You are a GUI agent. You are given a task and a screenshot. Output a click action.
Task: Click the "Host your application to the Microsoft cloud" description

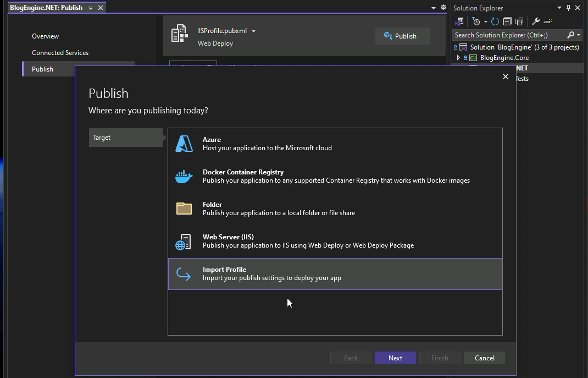[x=267, y=148]
